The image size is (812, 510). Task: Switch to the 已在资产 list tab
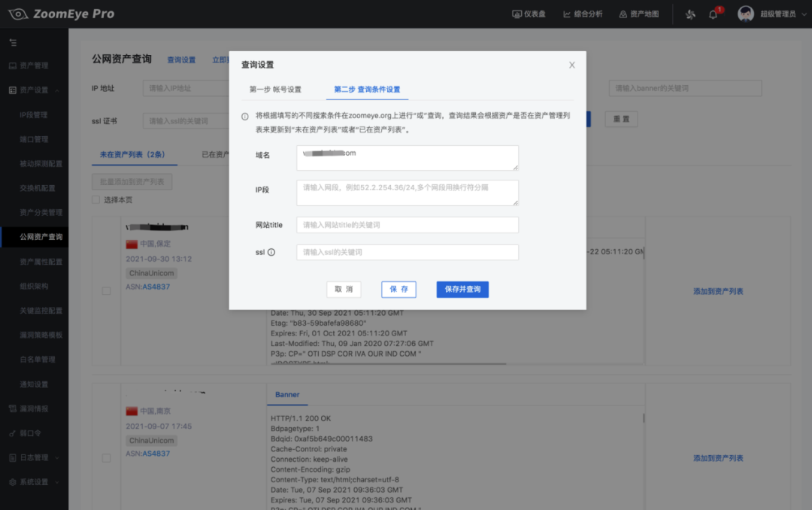click(x=215, y=154)
